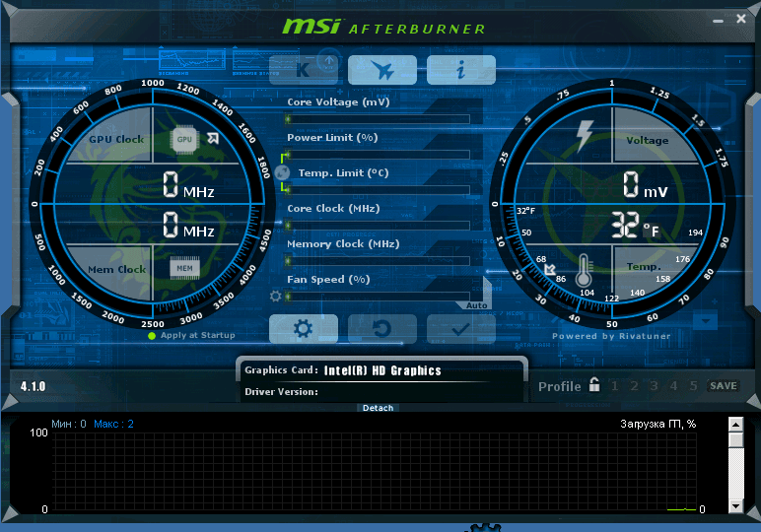Viewport: 761px width, 532px height.
Task: Toggle the profile lock padlock icon
Action: coord(594,384)
